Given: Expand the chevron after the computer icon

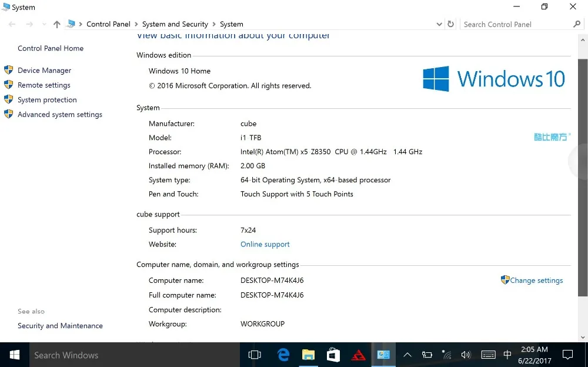Looking at the screenshot, I should click(x=80, y=24).
